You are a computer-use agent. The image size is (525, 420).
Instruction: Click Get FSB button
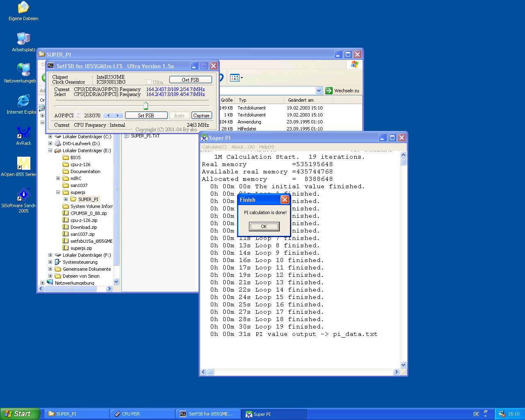click(191, 80)
